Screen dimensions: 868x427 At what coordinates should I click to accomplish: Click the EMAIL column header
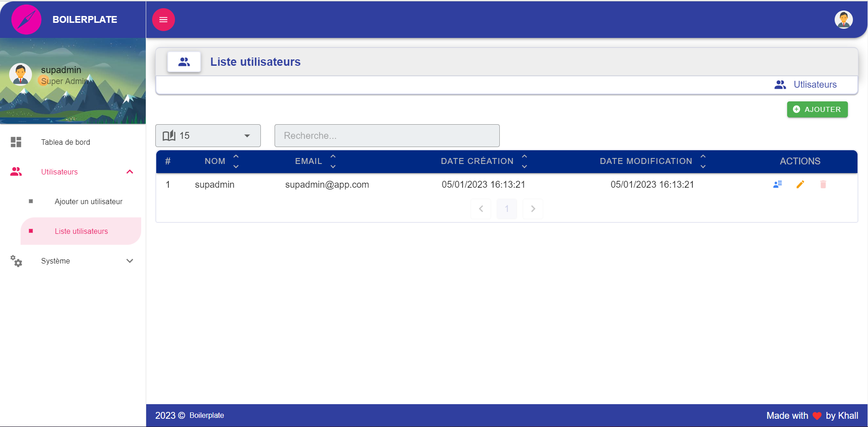[308, 161]
